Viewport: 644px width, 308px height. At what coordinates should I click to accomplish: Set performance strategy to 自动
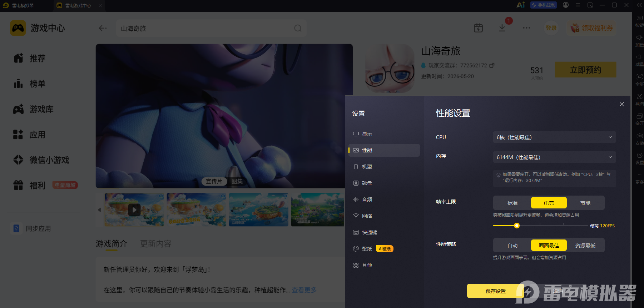click(x=512, y=245)
